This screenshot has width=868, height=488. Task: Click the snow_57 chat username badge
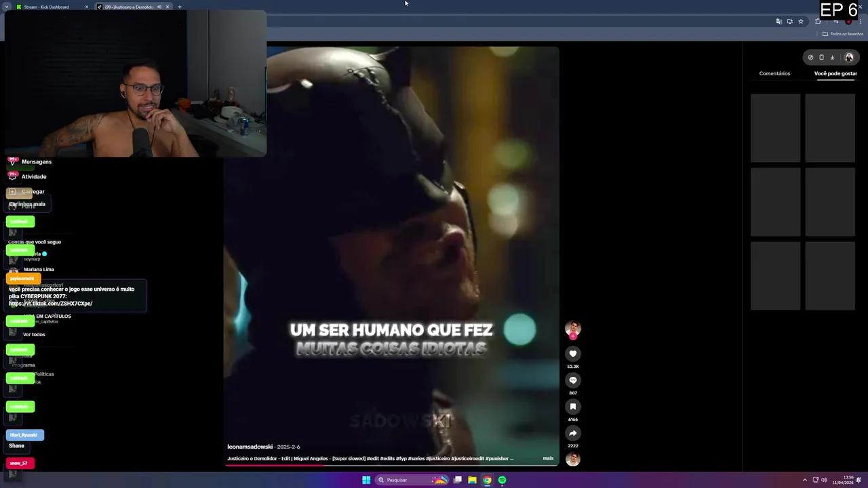coord(20,463)
